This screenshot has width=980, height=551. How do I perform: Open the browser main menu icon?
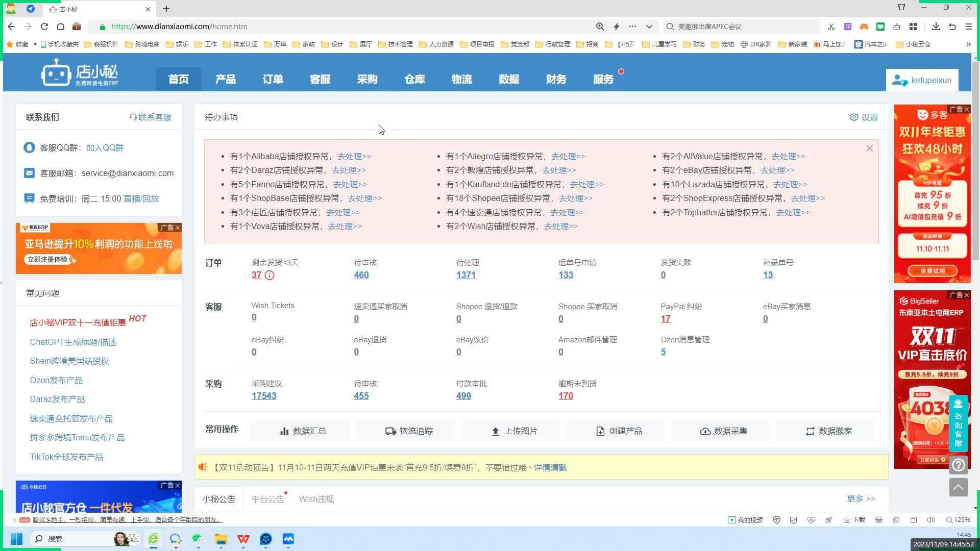click(969, 27)
